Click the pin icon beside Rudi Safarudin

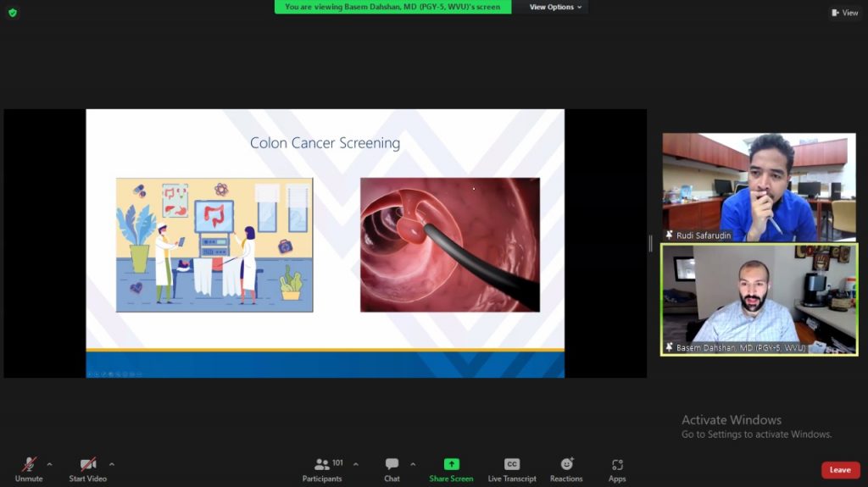click(670, 235)
